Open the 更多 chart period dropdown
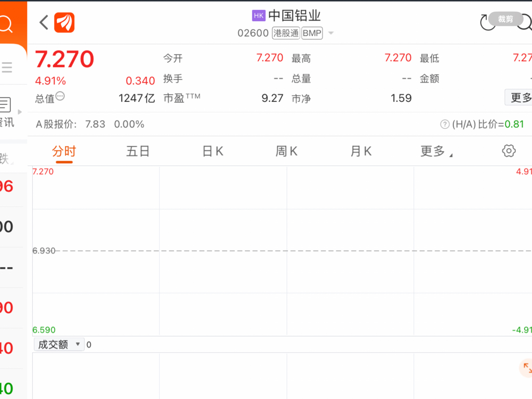The image size is (532, 399). [436, 151]
